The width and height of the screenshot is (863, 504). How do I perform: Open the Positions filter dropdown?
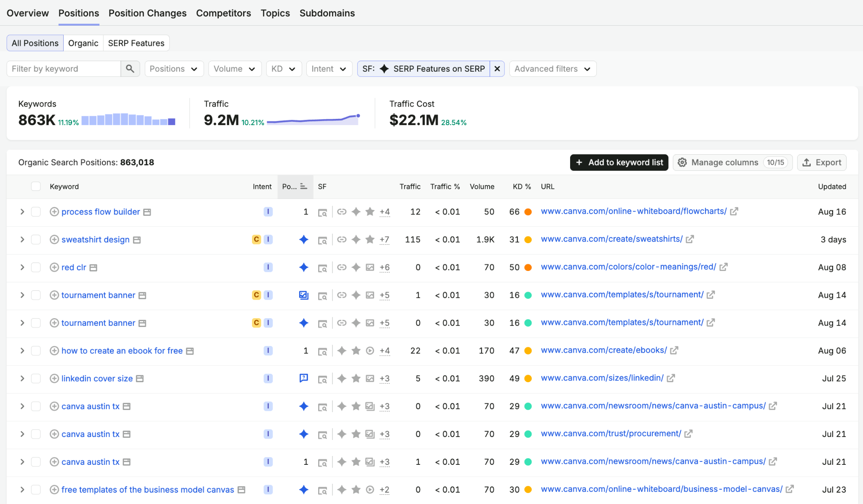coord(174,69)
